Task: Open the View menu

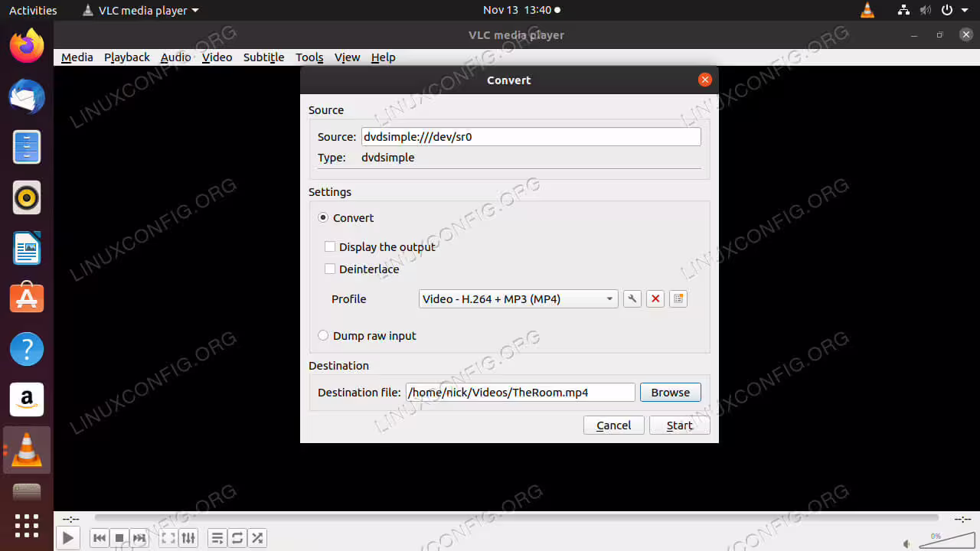Action: coord(348,57)
